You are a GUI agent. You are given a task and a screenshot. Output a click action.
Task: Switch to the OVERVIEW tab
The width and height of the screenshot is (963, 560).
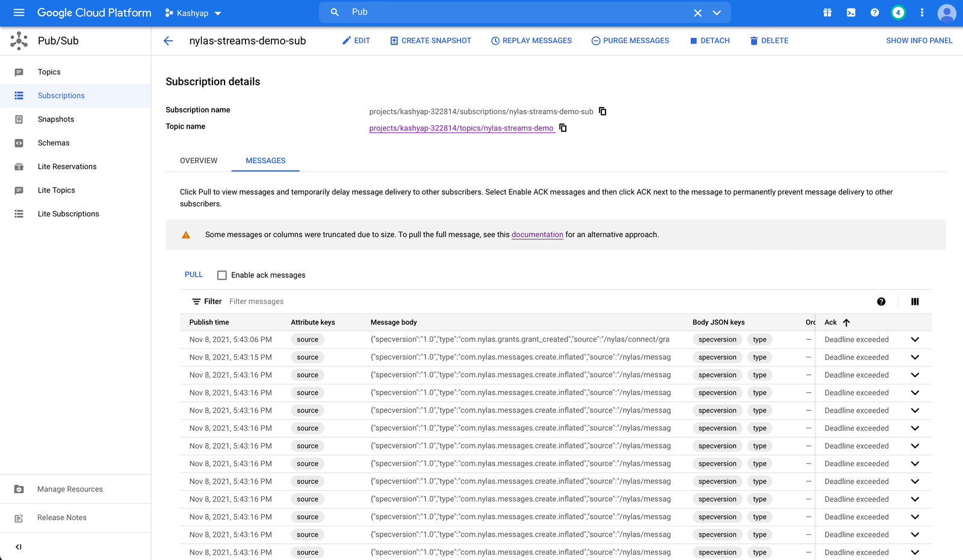point(198,161)
